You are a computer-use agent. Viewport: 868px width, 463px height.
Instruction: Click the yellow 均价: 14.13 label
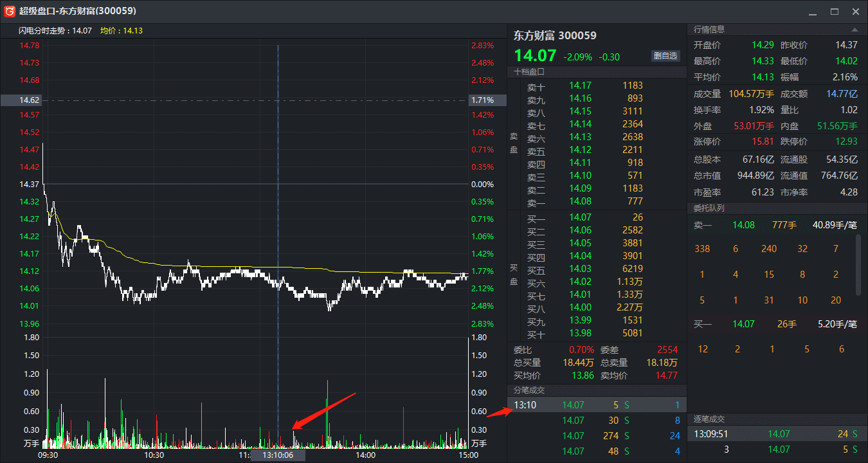[x=122, y=30]
